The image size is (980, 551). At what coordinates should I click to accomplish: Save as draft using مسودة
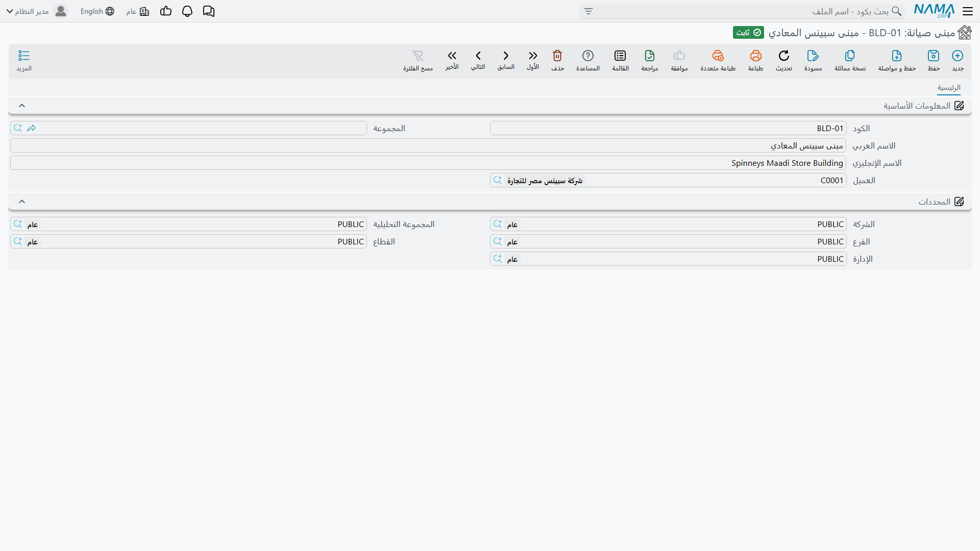click(813, 60)
